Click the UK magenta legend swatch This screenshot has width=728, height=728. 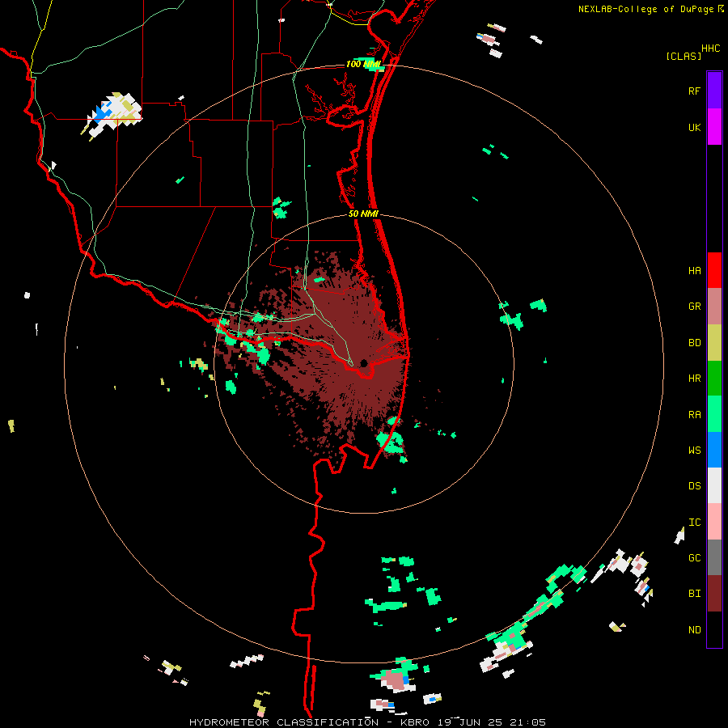[x=714, y=127]
